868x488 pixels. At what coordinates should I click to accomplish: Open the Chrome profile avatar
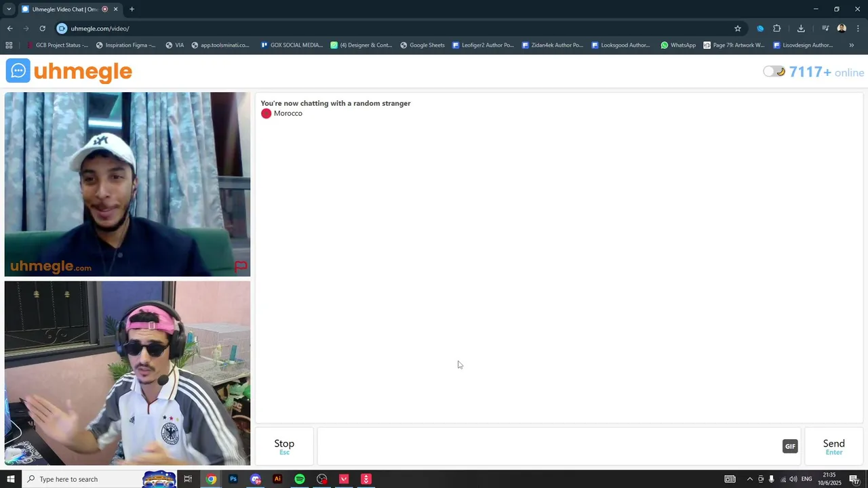click(x=842, y=28)
